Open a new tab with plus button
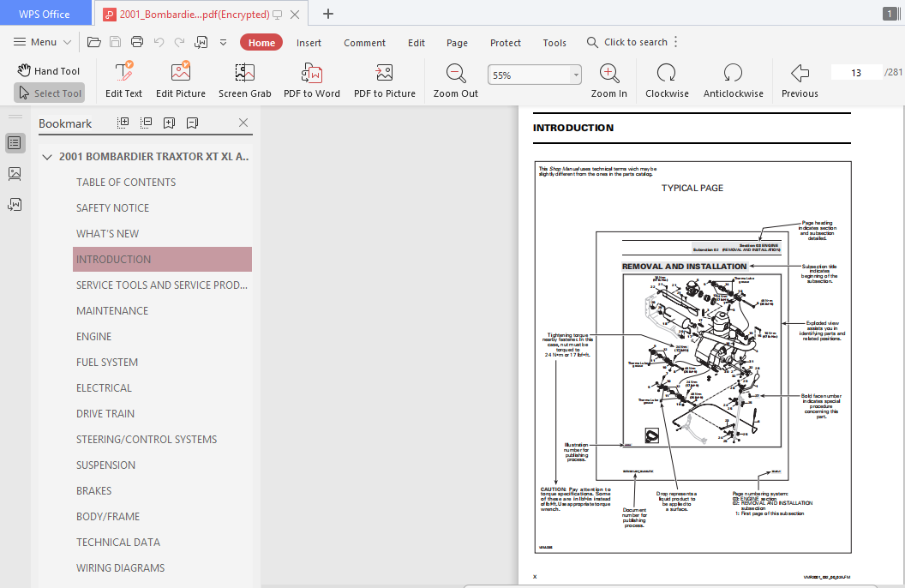Screen dimensions: 905x588 click(328, 14)
